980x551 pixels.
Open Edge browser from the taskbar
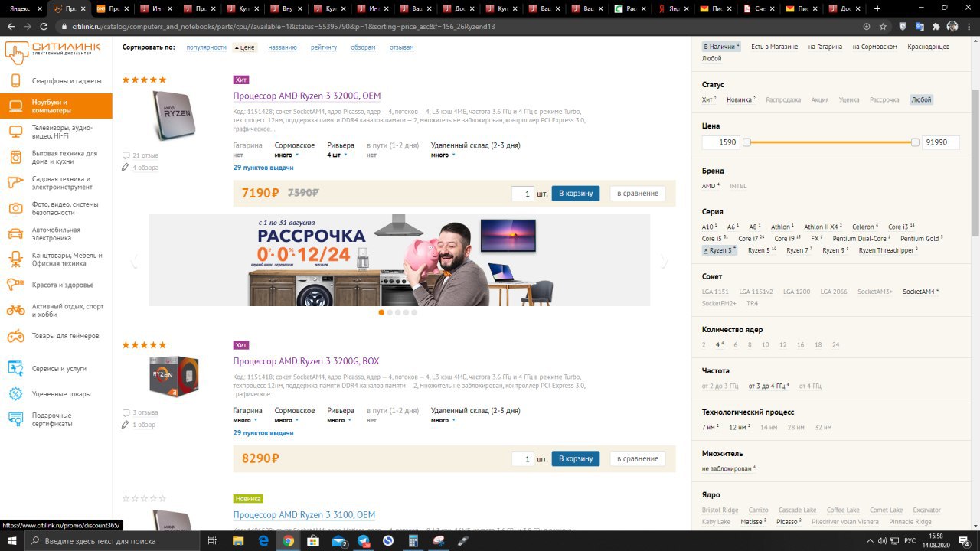263,541
